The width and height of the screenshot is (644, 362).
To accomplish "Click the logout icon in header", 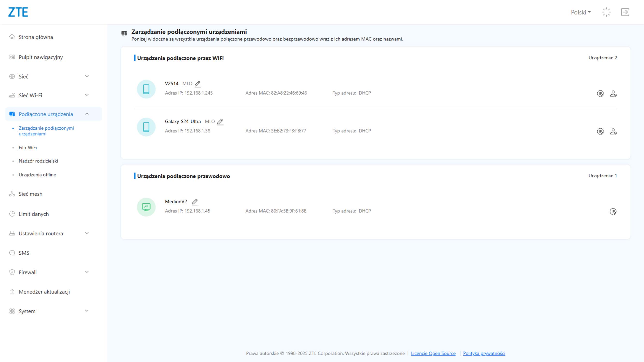I will (x=625, y=12).
